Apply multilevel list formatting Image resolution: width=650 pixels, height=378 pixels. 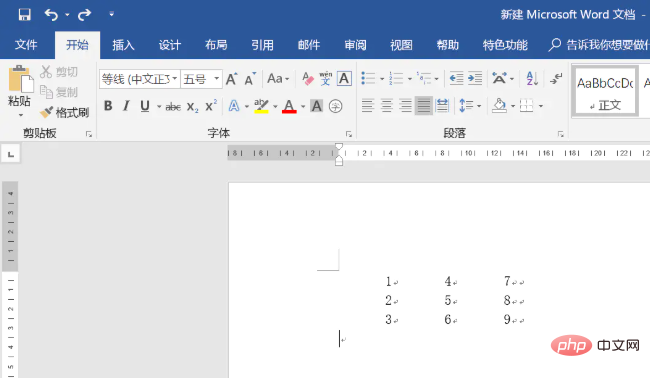coord(424,78)
